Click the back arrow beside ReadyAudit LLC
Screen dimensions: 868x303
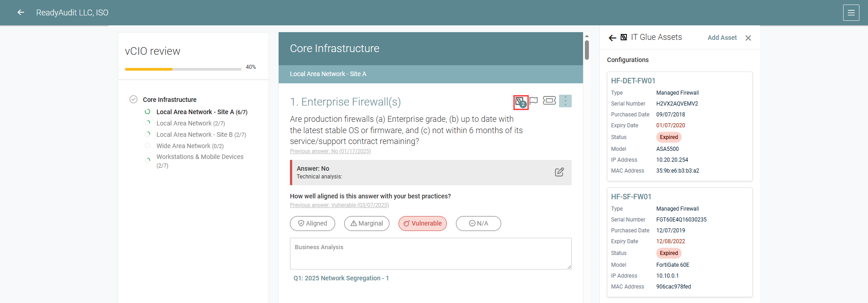point(21,13)
